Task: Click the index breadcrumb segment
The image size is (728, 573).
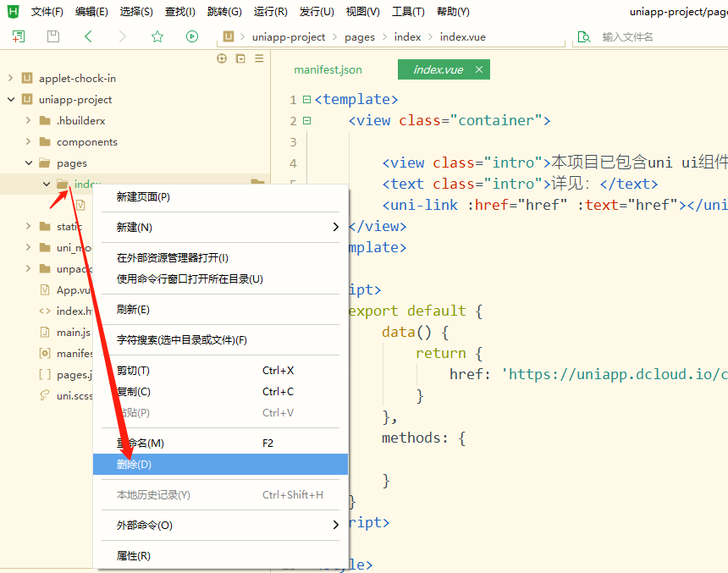Action: coord(407,37)
